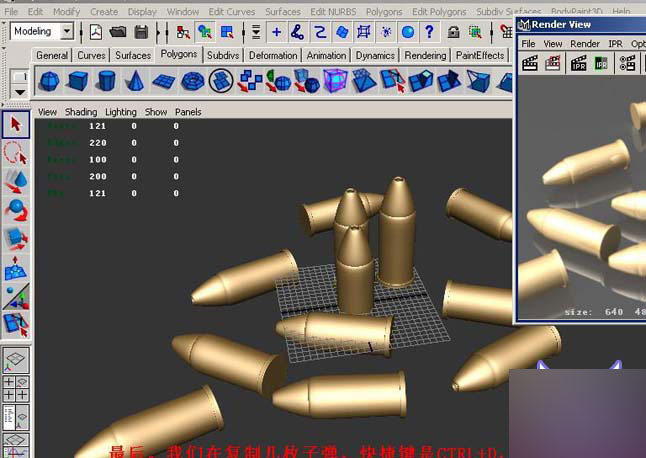The image size is (646, 458).
Task: Toggle the snap to points plus icon
Action: (x=276, y=32)
